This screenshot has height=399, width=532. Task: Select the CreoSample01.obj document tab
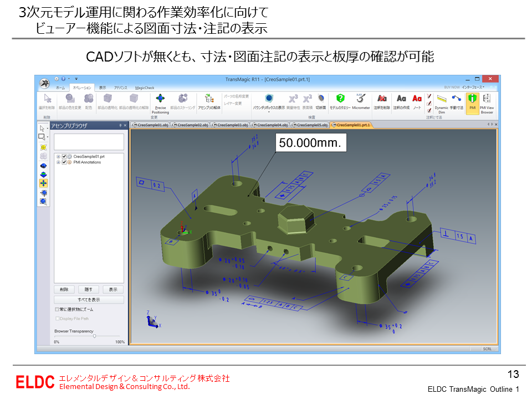(x=150, y=125)
